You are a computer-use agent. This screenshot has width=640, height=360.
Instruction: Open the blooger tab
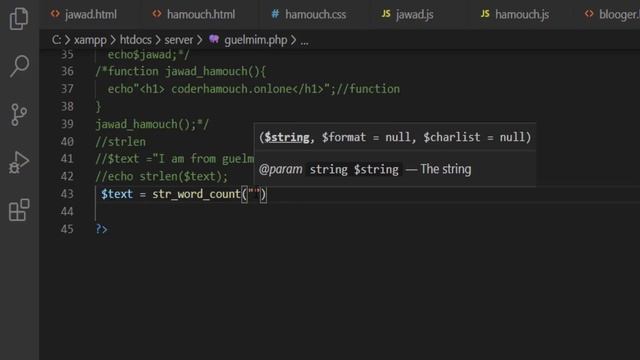612,15
